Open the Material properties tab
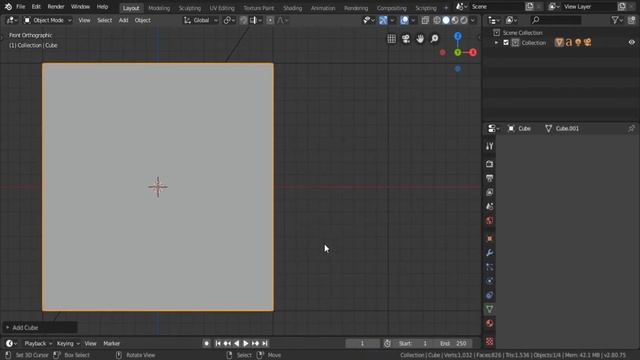 (489, 324)
